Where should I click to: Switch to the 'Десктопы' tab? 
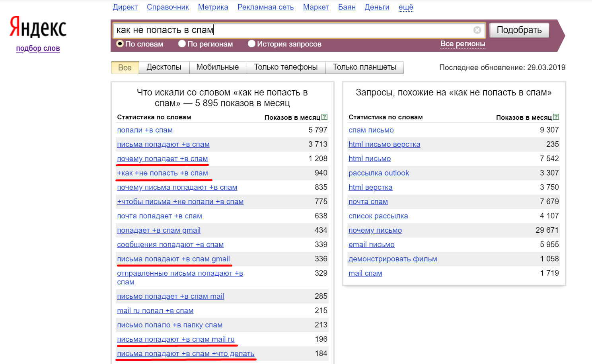coord(164,67)
